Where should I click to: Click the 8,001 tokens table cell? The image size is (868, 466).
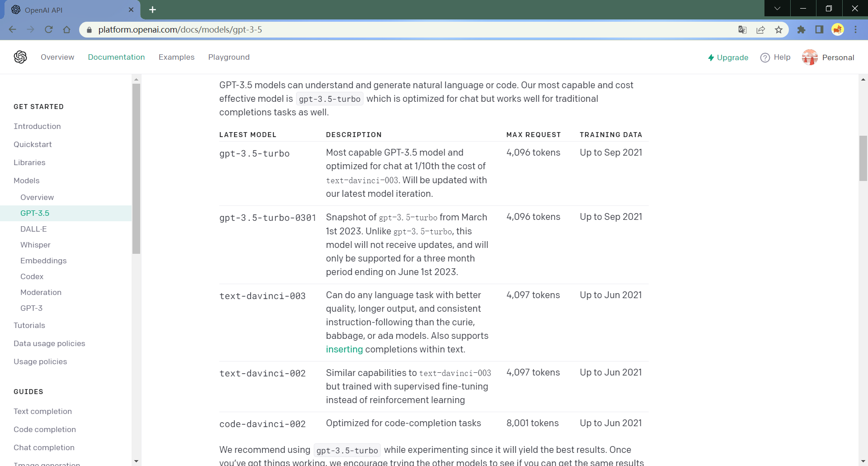[x=533, y=423]
